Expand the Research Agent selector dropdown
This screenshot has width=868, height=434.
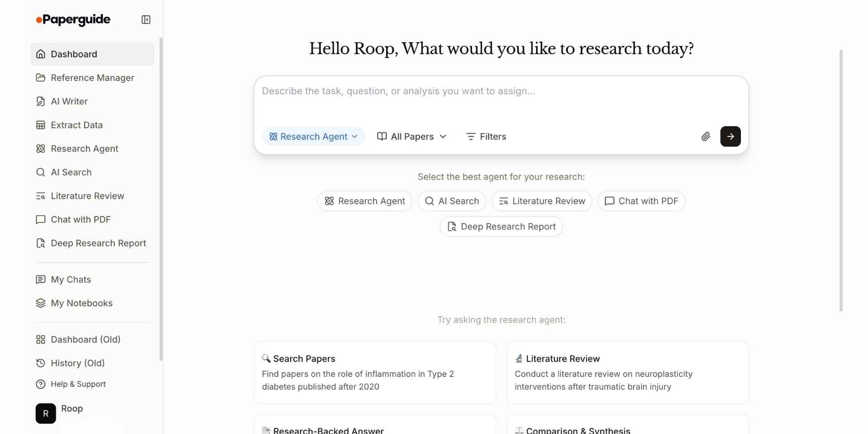(314, 137)
